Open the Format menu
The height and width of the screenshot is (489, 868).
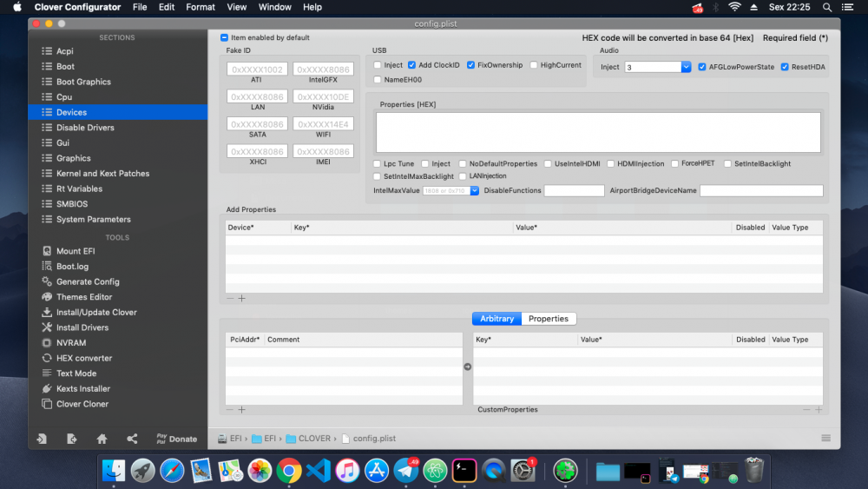tap(200, 7)
